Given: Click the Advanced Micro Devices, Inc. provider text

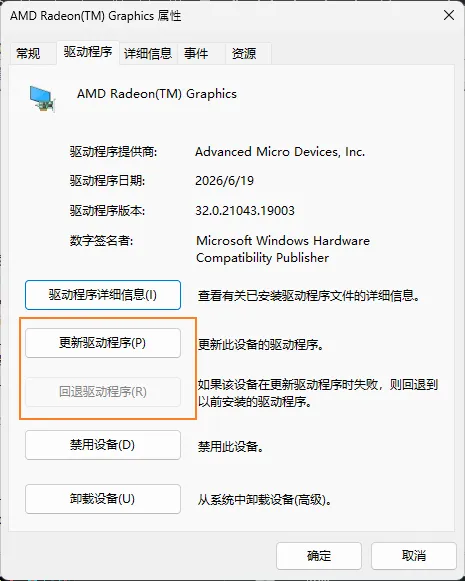Looking at the screenshot, I should pos(280,152).
